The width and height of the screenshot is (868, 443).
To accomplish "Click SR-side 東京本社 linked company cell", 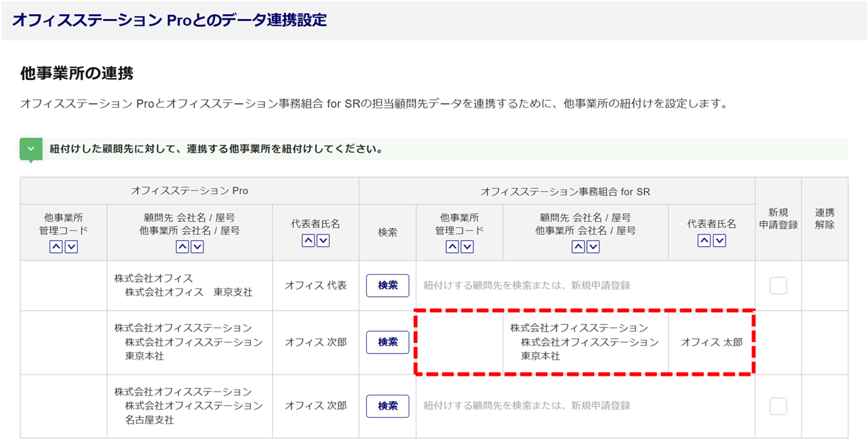I will (x=586, y=343).
